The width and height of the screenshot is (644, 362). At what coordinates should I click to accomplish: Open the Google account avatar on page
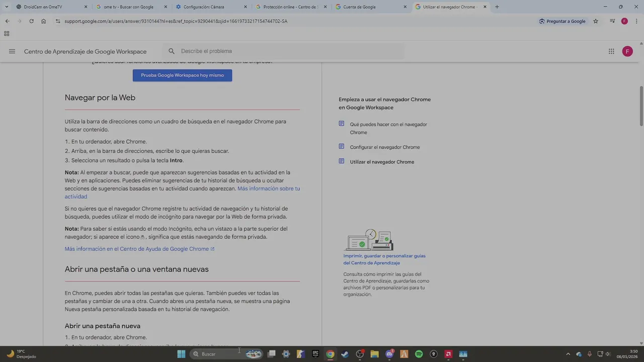click(x=627, y=51)
